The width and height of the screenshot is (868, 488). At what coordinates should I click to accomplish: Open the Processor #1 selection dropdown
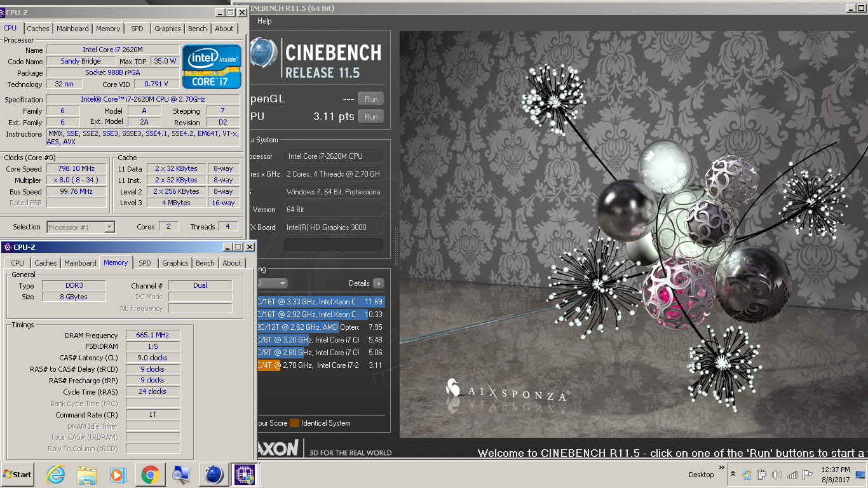tap(81, 227)
